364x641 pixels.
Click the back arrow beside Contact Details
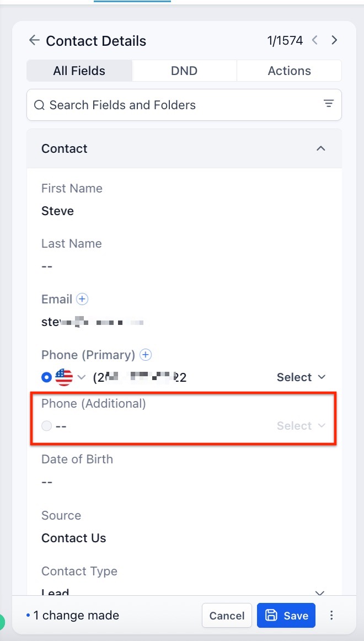click(x=34, y=40)
